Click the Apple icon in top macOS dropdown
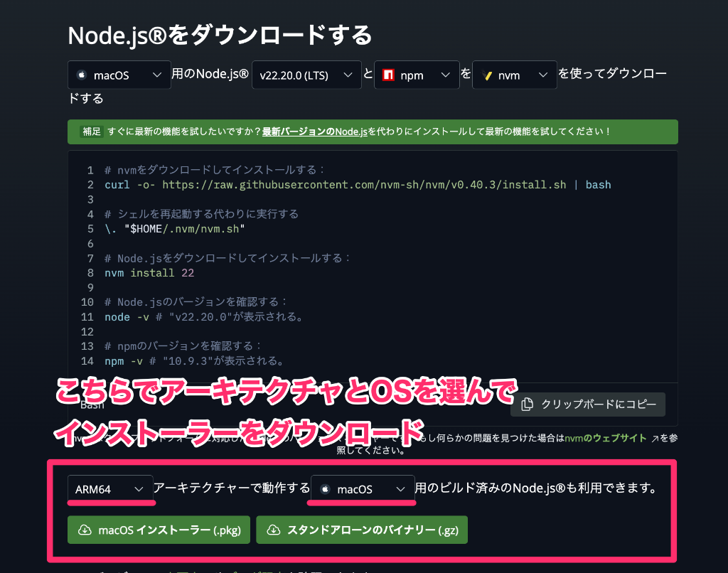Viewport: 728px width, 573px height. click(82, 75)
